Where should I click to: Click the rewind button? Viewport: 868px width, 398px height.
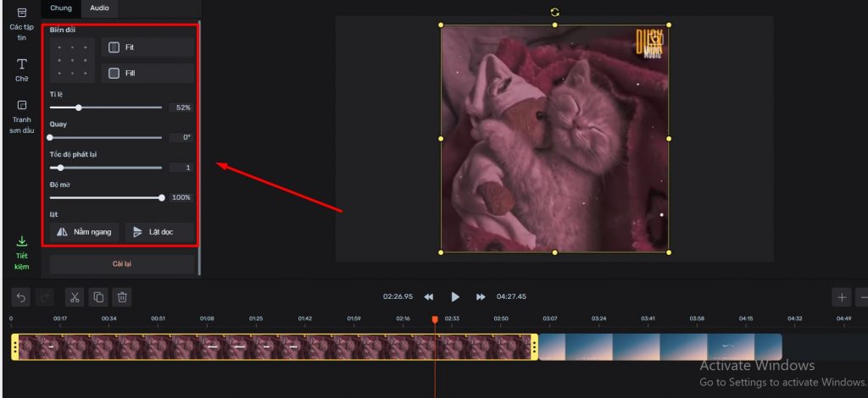pos(428,297)
